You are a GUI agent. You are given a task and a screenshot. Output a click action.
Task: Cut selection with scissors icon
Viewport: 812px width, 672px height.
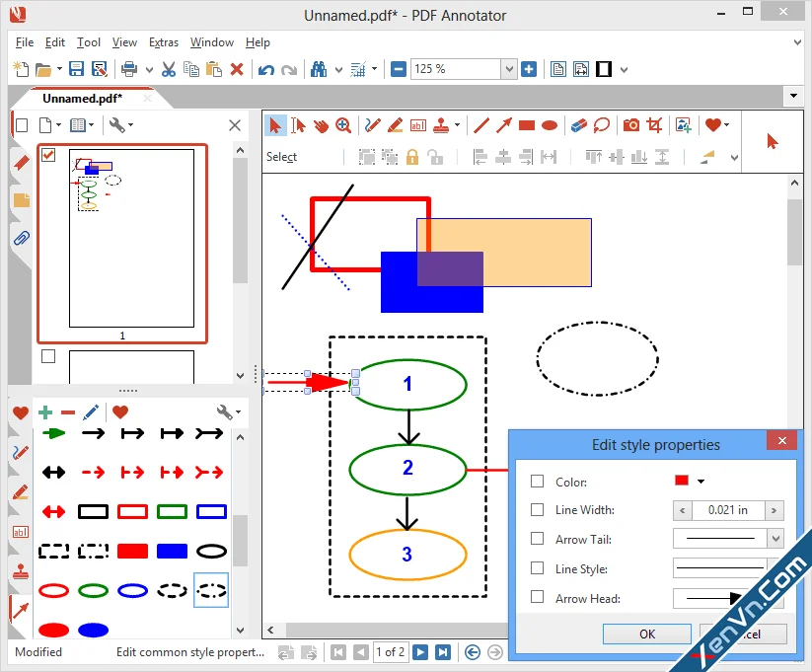pos(169,69)
